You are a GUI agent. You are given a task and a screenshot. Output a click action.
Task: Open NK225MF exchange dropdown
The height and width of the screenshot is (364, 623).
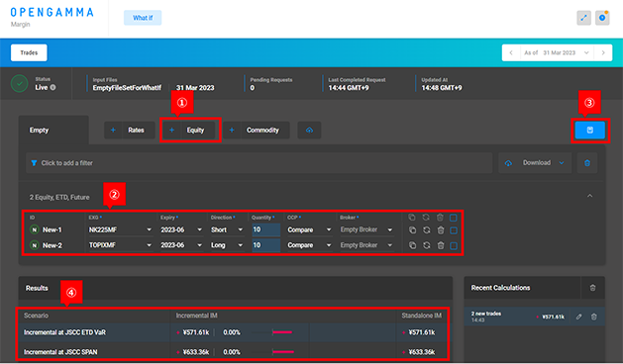point(120,229)
